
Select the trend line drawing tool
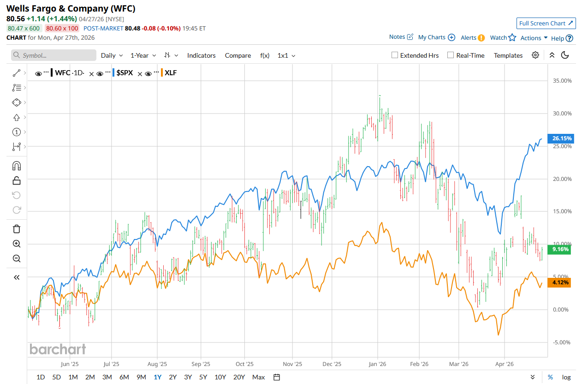point(17,73)
